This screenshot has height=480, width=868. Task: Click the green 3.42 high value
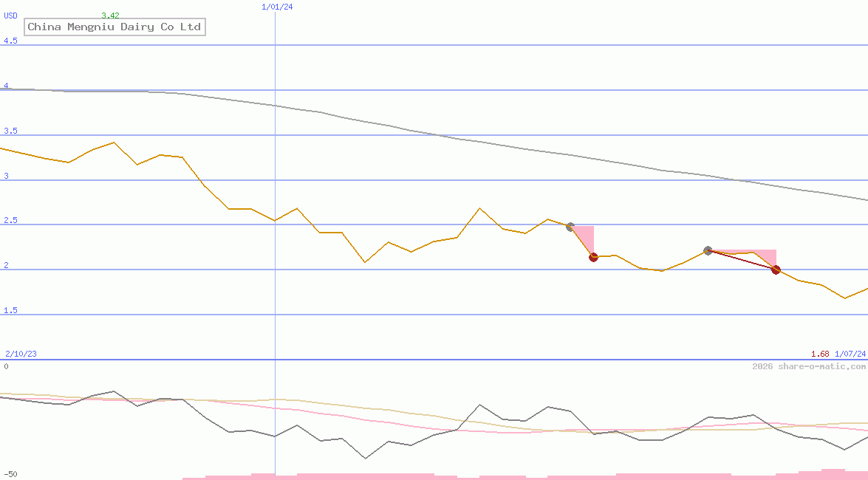[110, 16]
